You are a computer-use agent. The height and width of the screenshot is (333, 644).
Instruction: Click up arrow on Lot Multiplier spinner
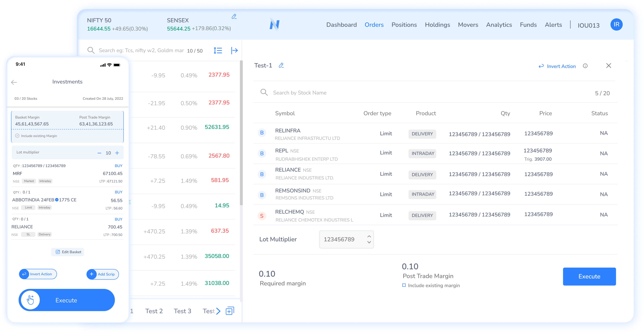(x=369, y=236)
